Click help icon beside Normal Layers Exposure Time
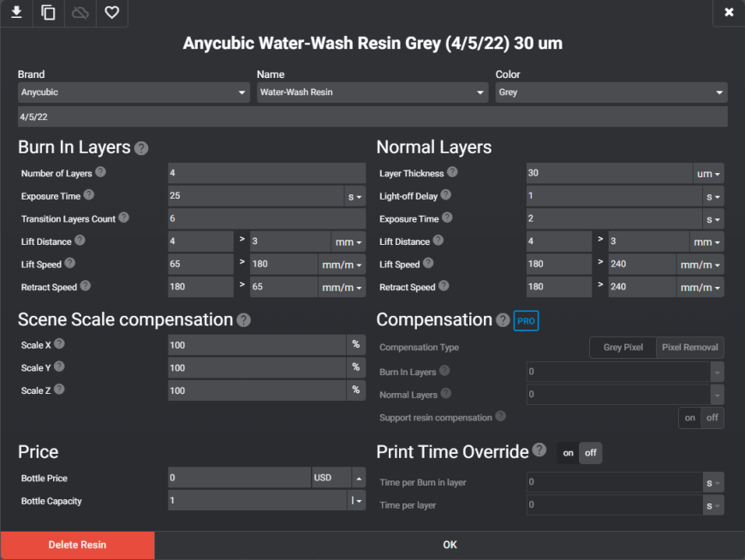The image size is (745, 560). click(447, 217)
